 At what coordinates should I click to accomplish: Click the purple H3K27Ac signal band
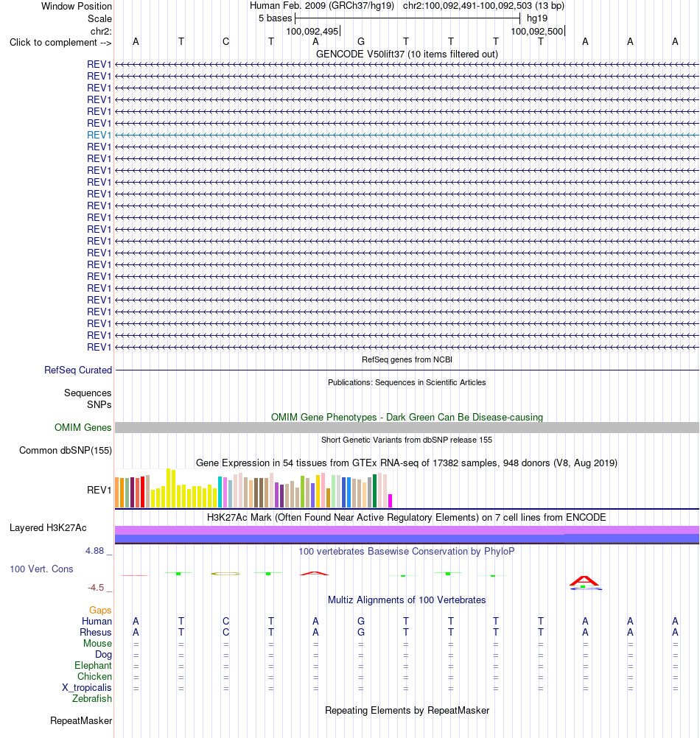pyautogui.click(x=407, y=530)
